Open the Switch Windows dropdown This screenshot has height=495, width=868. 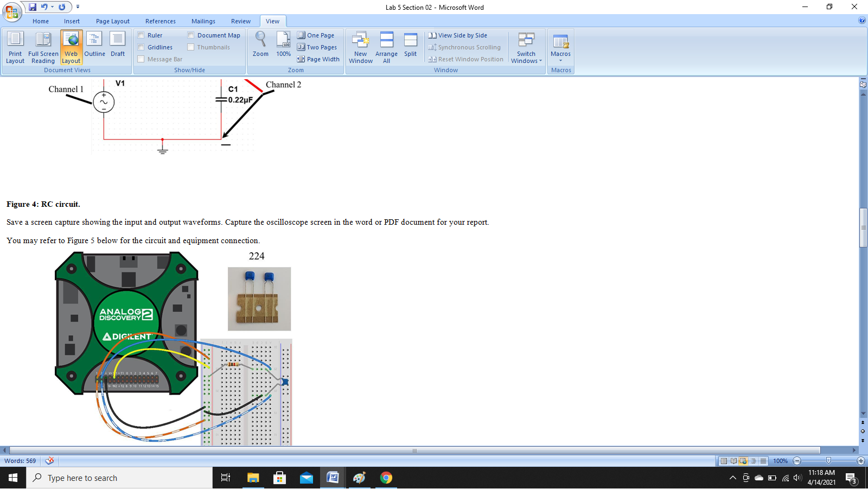[x=526, y=47]
